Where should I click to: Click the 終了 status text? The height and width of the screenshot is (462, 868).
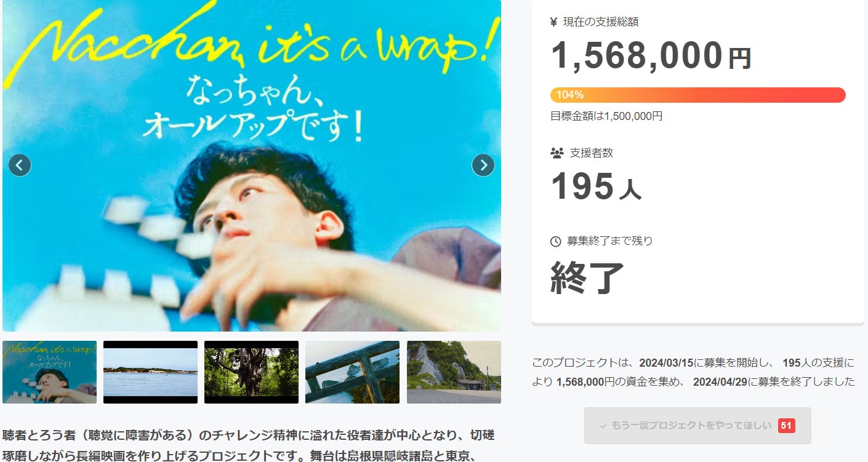click(x=587, y=277)
